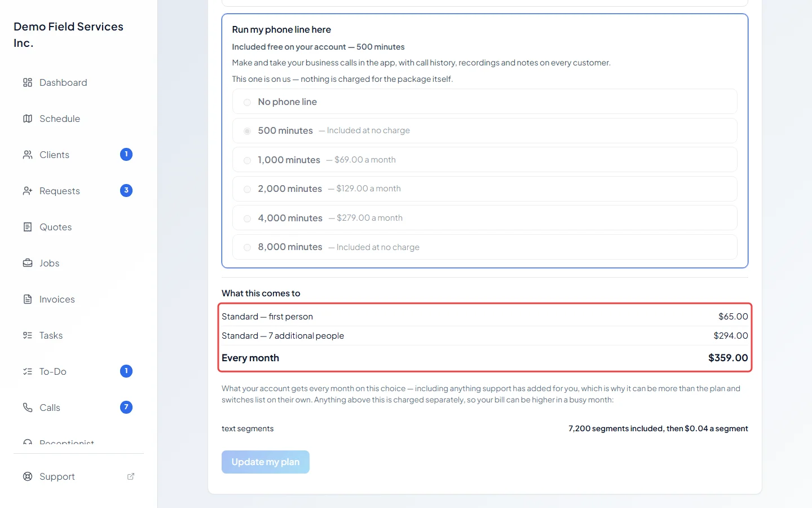This screenshot has height=508, width=812.
Task: Select the 4,000 minutes option
Action: [x=484, y=218]
